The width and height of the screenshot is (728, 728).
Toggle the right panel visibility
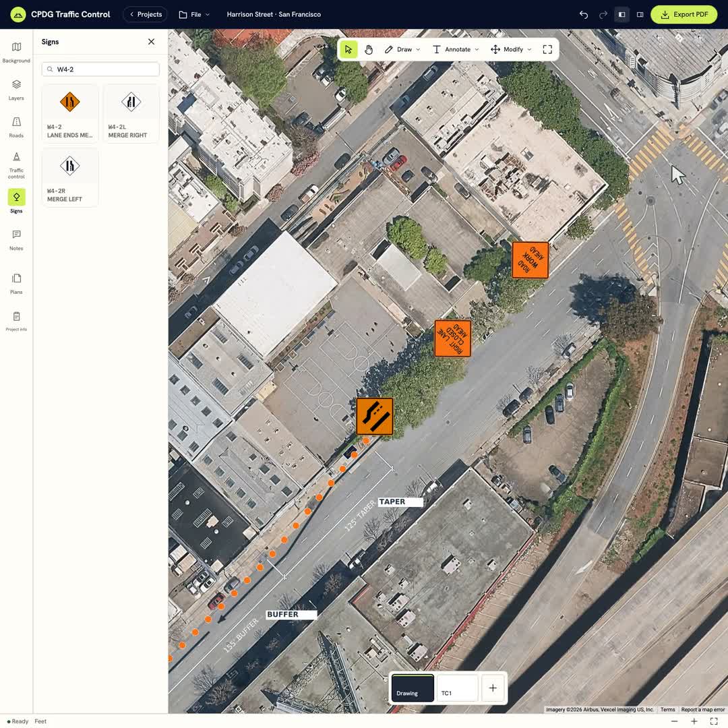(x=640, y=14)
